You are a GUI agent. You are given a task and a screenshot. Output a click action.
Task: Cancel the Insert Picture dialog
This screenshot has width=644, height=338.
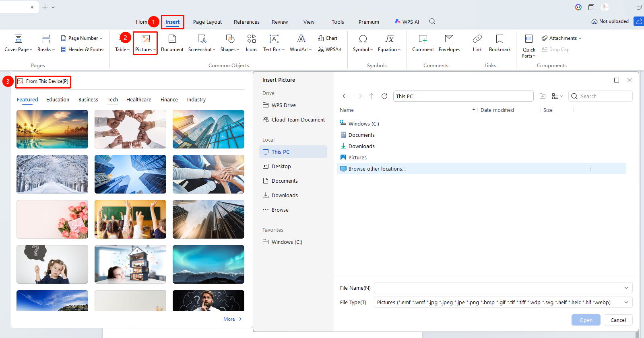[x=618, y=320]
